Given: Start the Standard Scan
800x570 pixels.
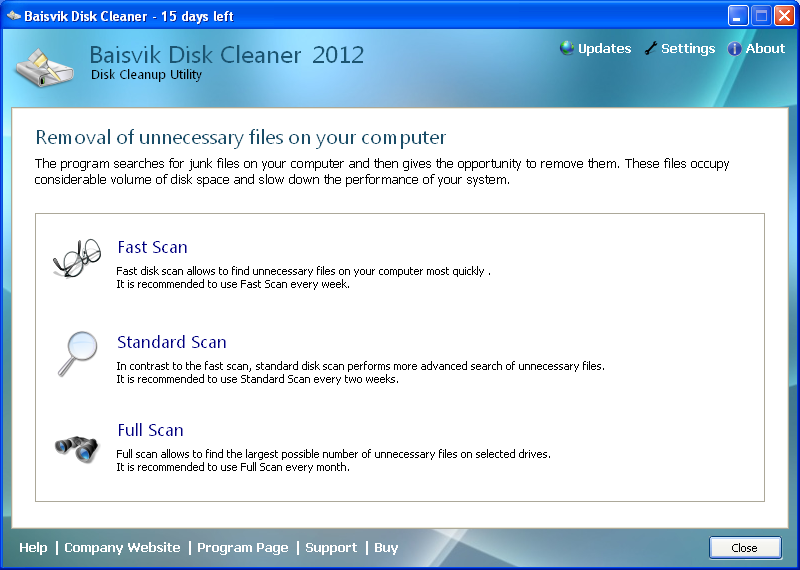Looking at the screenshot, I should pyautogui.click(x=171, y=342).
